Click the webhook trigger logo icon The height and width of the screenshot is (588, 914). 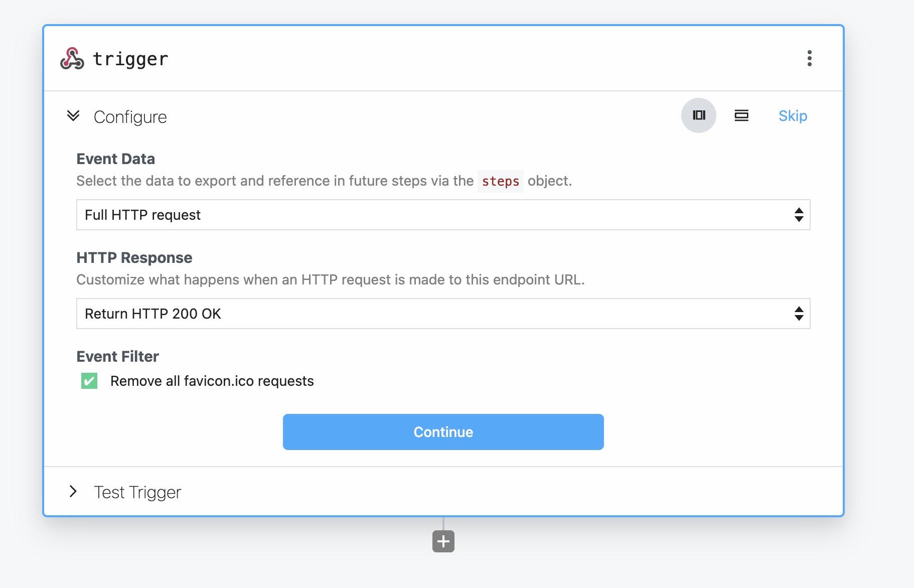(x=72, y=59)
